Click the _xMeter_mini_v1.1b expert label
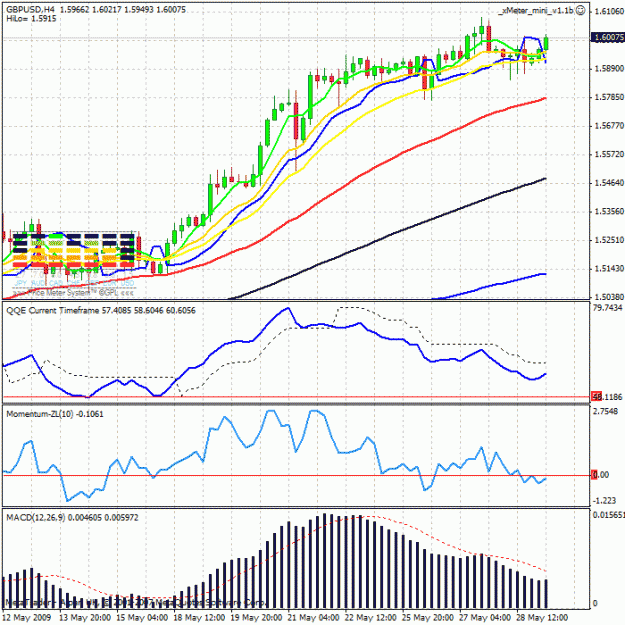The image size is (625, 625). [536, 11]
